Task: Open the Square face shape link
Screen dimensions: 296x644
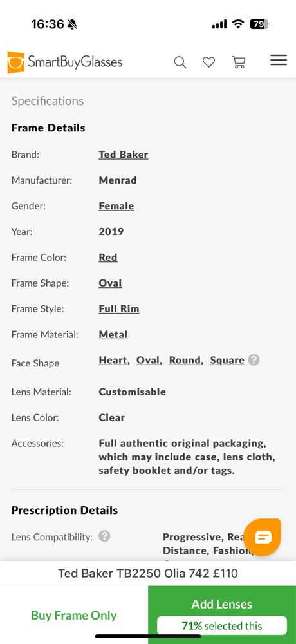Action: [x=227, y=360]
